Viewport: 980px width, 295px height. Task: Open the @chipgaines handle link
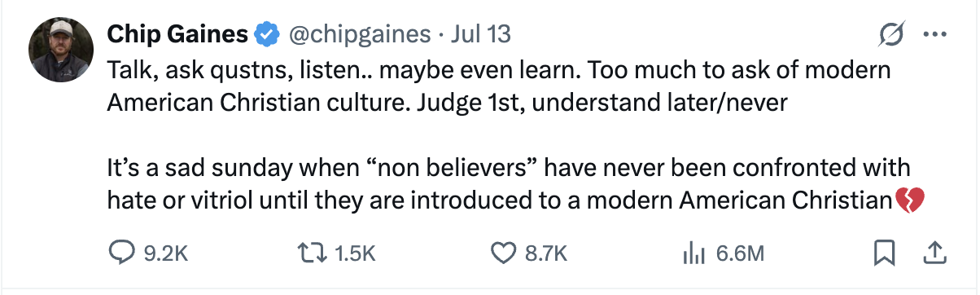tap(355, 34)
